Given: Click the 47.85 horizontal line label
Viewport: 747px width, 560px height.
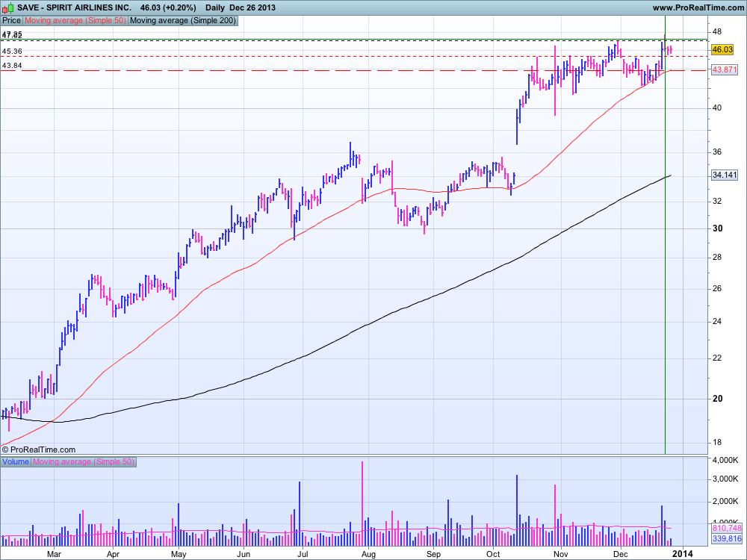Looking at the screenshot, I should tap(12, 35).
